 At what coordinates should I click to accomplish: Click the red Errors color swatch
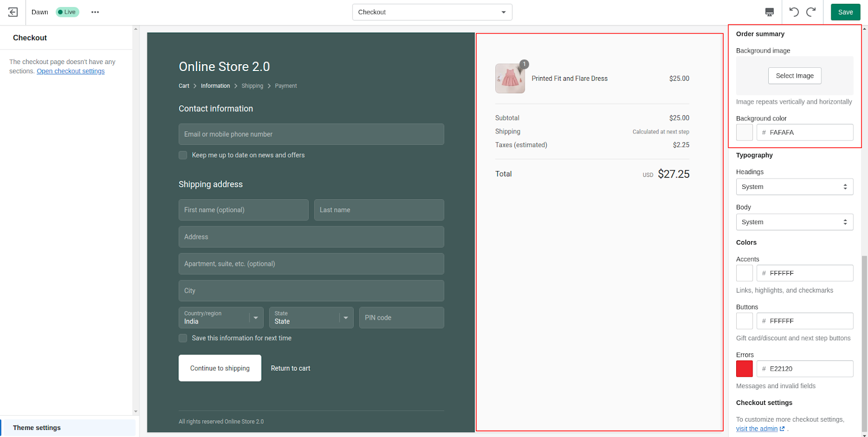point(744,369)
